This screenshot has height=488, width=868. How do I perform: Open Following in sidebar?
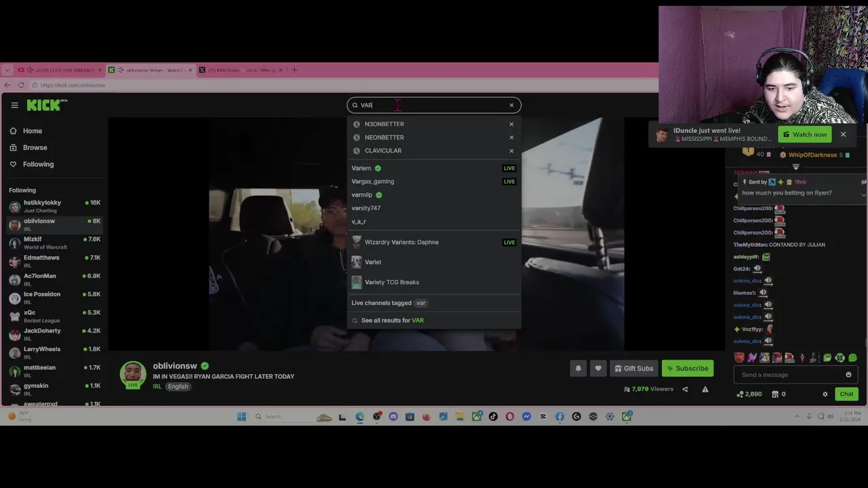coord(38,164)
